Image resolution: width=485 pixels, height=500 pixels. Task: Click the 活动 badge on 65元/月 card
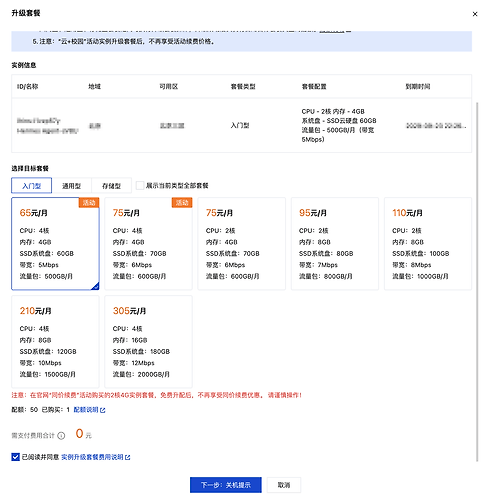(x=89, y=202)
